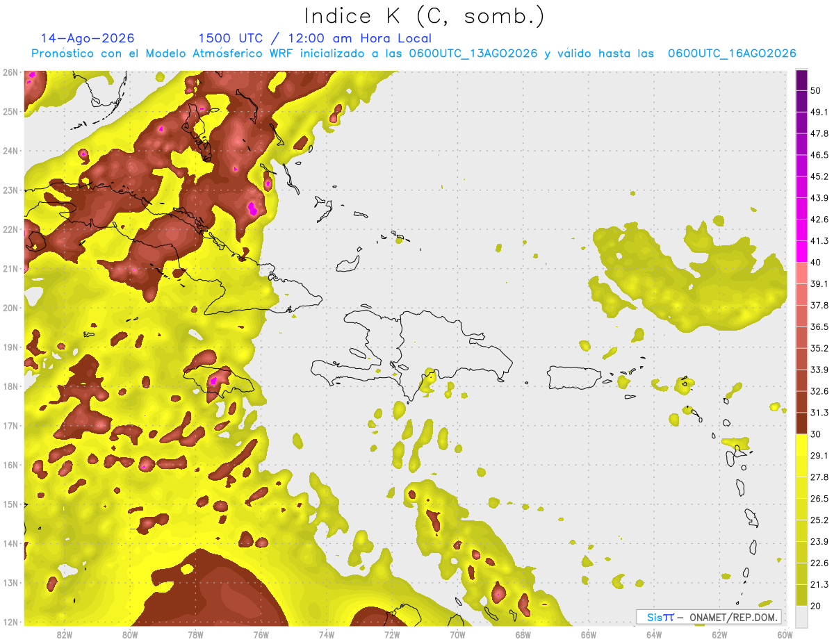Click the "43.9" colorbar value
The height and width of the screenshot is (644, 834).
pos(819,198)
